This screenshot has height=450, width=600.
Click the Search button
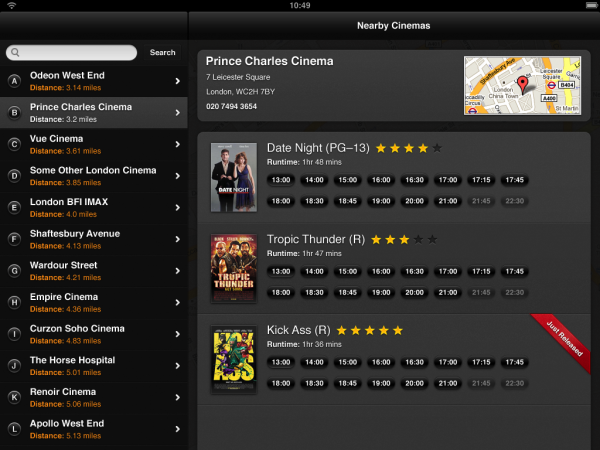point(163,52)
